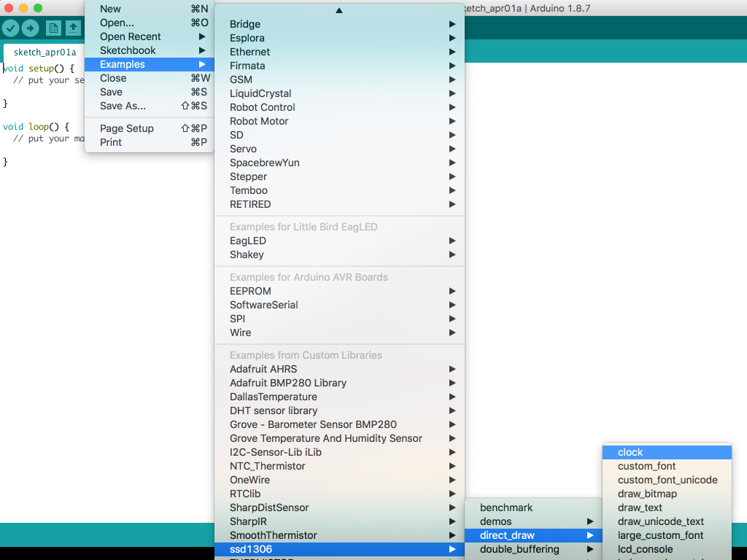Select the sketch_apr01a tab
Image resolution: width=747 pixels, height=560 pixels.
[44, 52]
